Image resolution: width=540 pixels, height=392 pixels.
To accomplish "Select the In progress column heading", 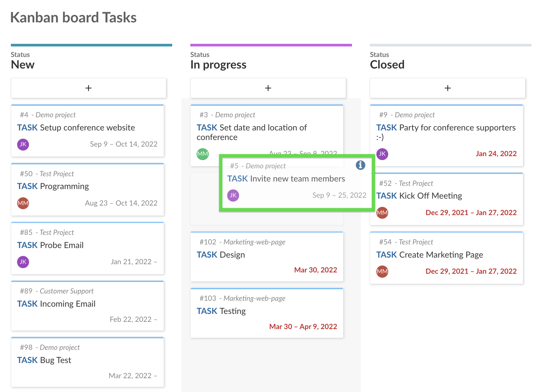I will [218, 65].
